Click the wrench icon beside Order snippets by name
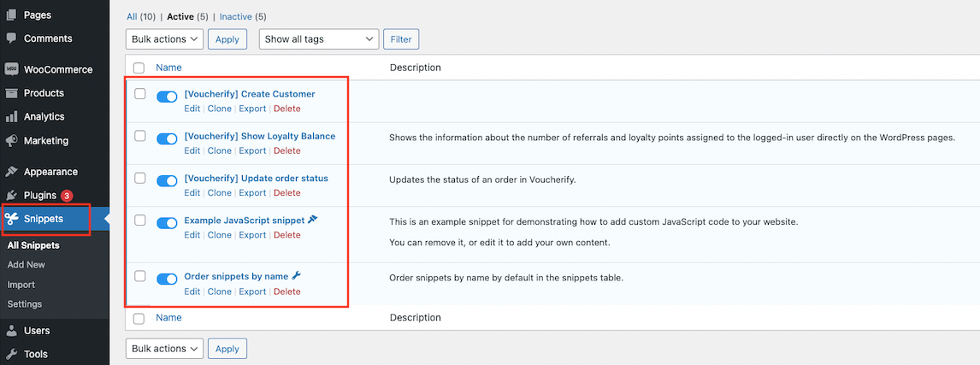980x365 pixels. point(297,276)
